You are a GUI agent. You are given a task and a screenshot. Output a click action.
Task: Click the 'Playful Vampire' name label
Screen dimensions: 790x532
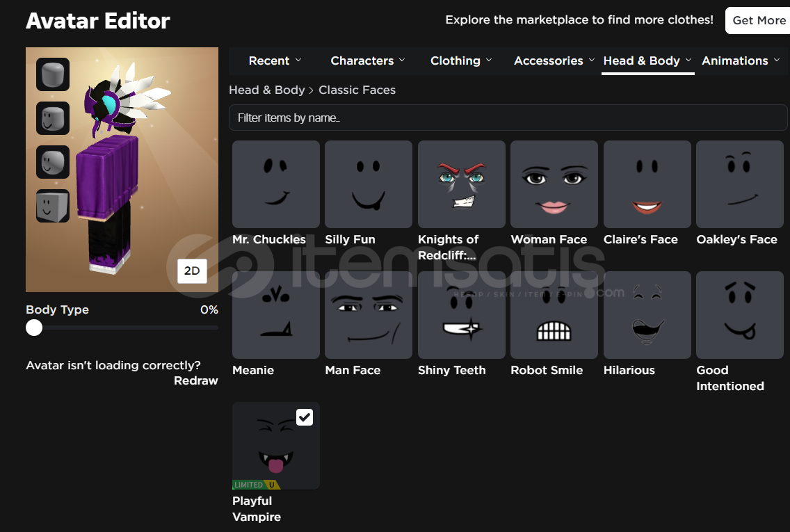(257, 509)
